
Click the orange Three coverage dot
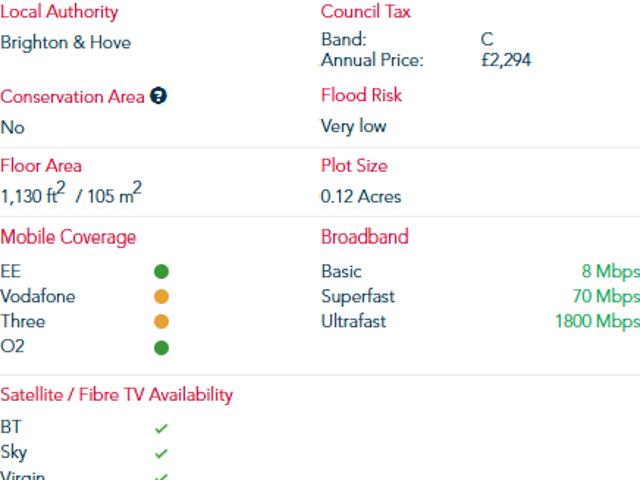162,322
